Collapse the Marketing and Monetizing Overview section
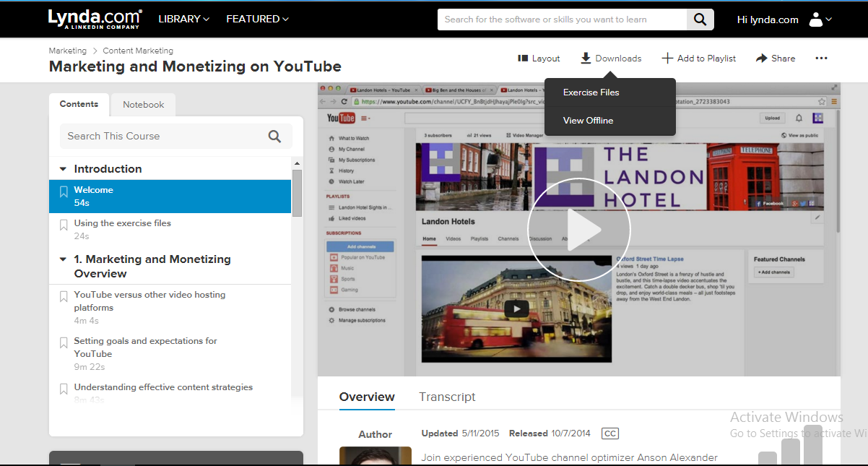868x466 pixels. pos(64,259)
